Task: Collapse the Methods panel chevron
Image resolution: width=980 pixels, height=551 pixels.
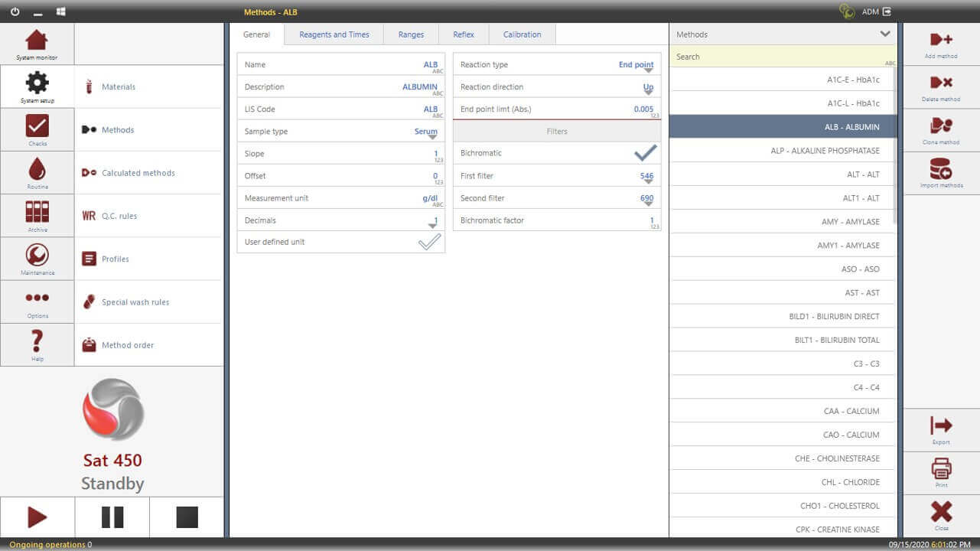Action: 885,34
